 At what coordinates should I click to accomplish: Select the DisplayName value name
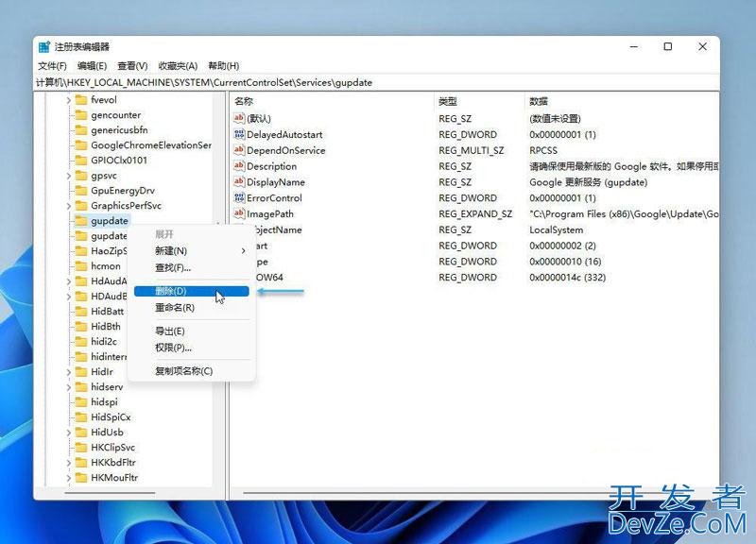click(x=276, y=182)
